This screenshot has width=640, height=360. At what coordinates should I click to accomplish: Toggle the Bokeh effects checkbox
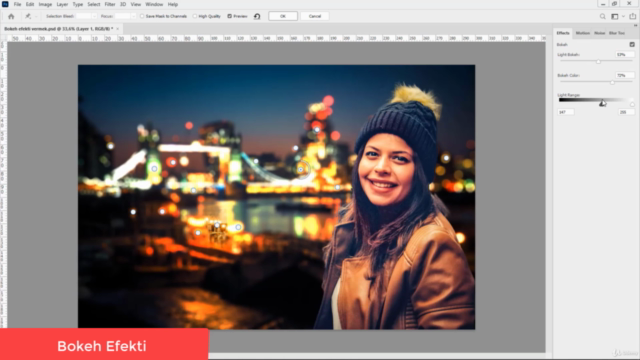[632, 44]
